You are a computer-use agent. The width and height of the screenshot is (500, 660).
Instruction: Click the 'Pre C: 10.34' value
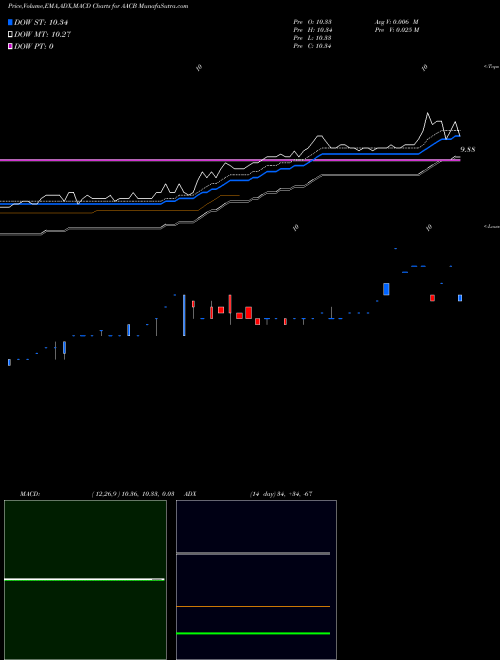point(313,46)
